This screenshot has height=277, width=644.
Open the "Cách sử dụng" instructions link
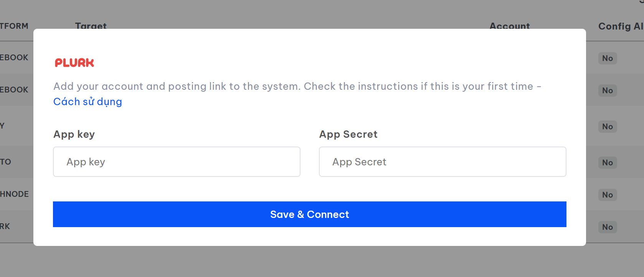tap(88, 102)
